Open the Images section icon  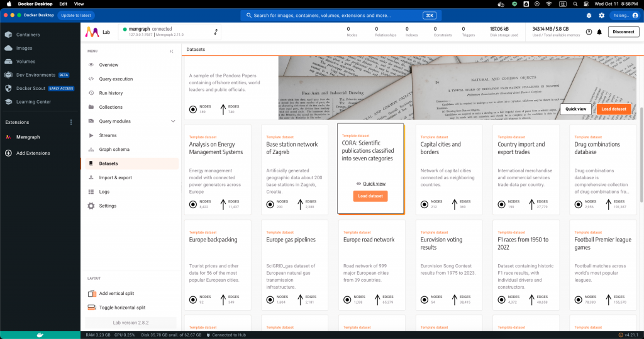[x=8, y=48]
